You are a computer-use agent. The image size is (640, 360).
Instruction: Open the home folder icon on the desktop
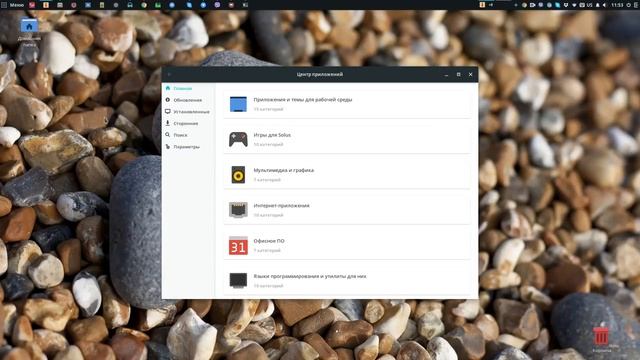coord(29,26)
